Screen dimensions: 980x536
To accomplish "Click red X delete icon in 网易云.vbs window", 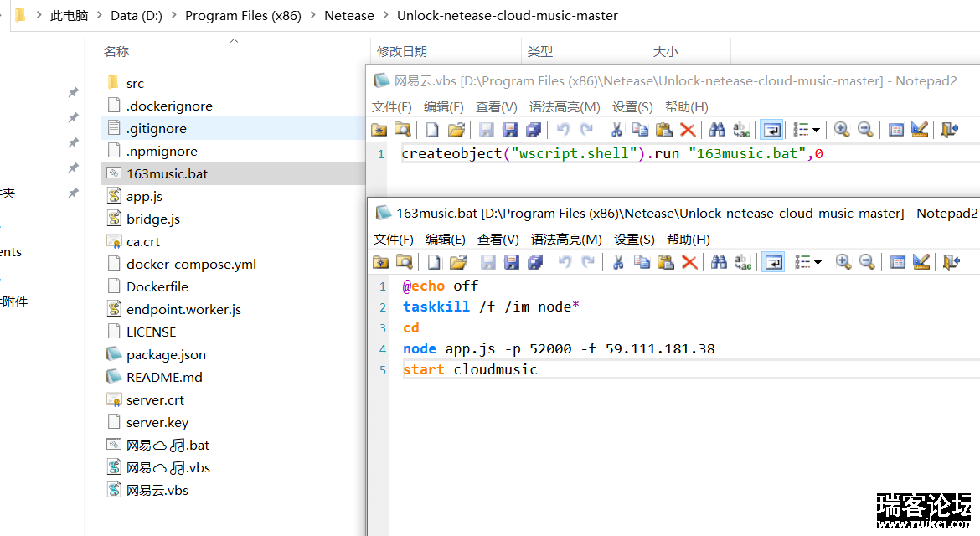I will point(688,130).
